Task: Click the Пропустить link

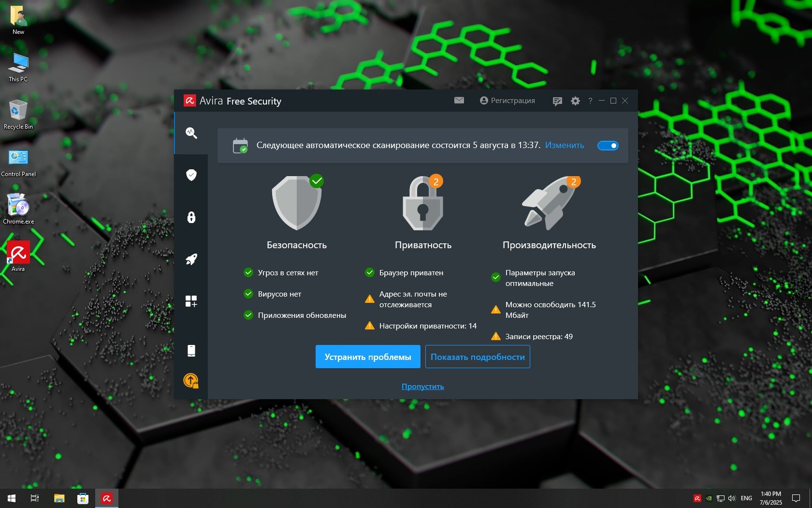Action: click(423, 386)
